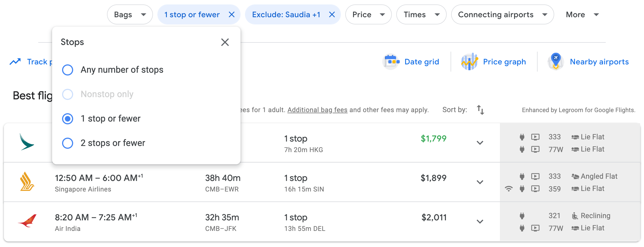Open the More filters menu
This screenshot has height=247, width=644.
(582, 14)
